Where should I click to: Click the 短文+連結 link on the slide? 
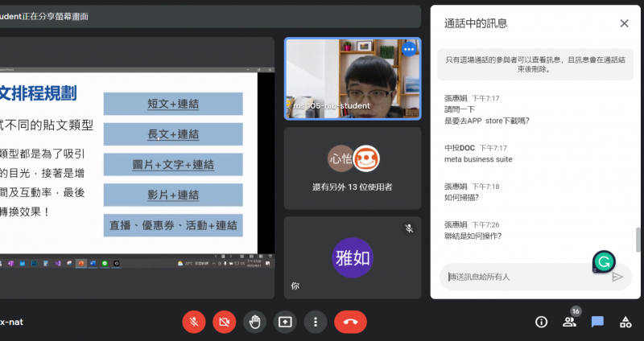click(173, 104)
